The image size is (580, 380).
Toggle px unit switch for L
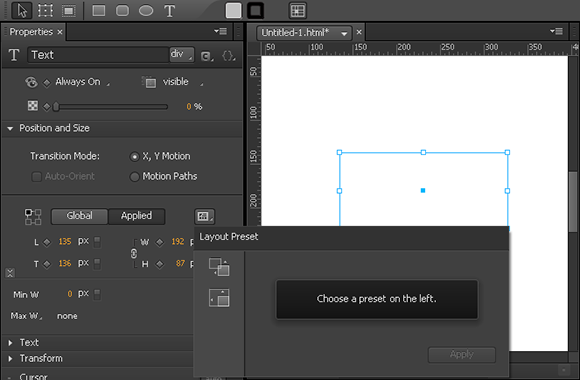97,242
